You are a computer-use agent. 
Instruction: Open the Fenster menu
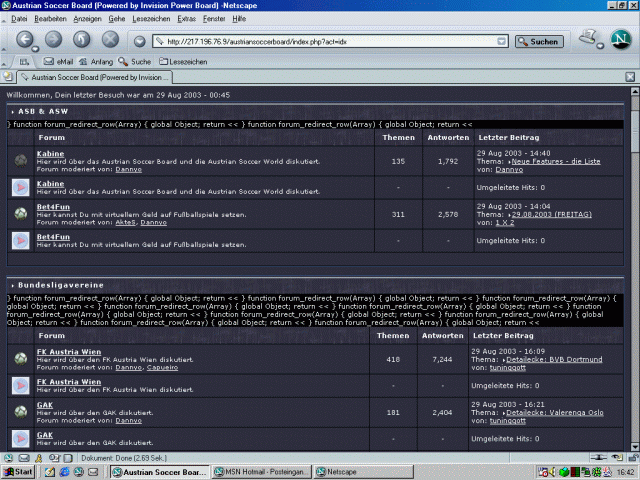click(x=214, y=19)
